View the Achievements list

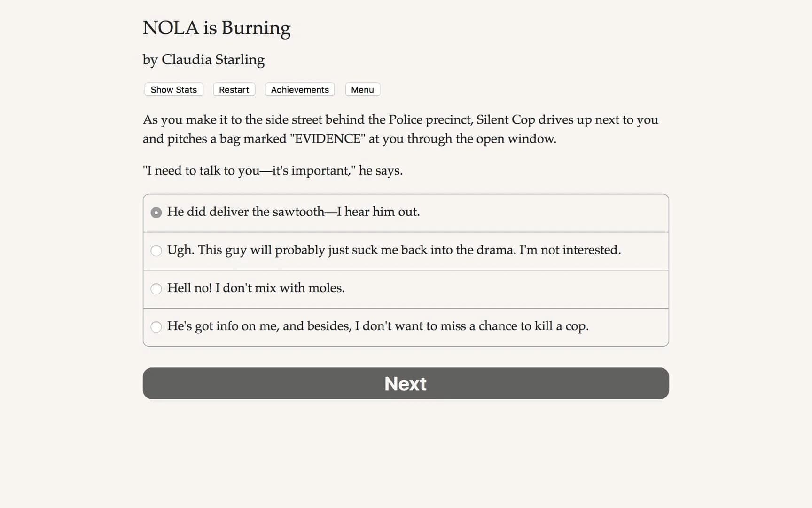pos(299,89)
